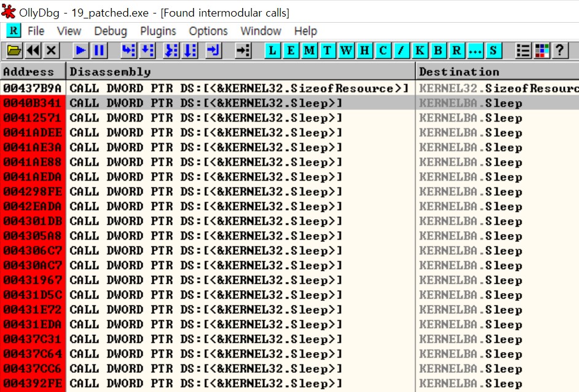Open the Help menu
The image size is (579, 392).
pos(305,31)
